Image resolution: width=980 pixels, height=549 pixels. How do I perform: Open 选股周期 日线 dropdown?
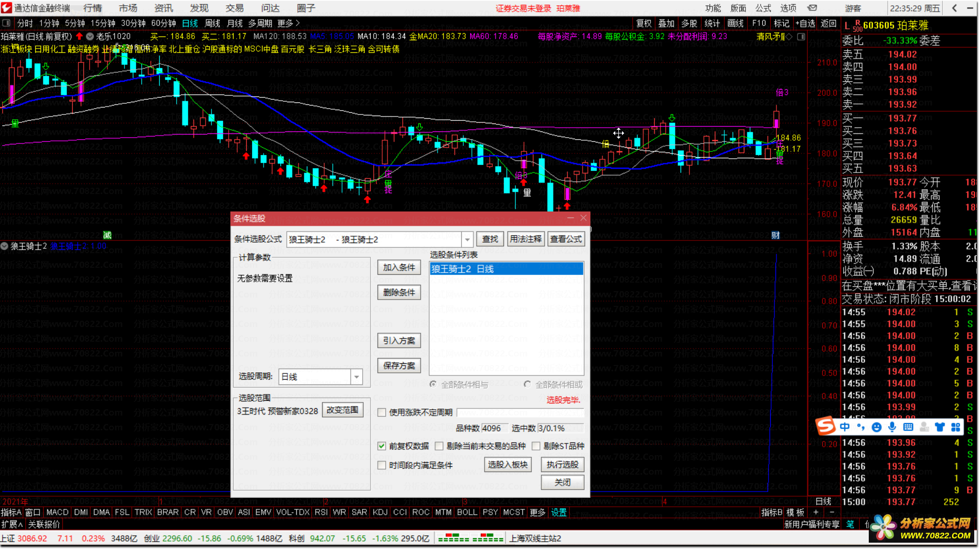coord(357,377)
